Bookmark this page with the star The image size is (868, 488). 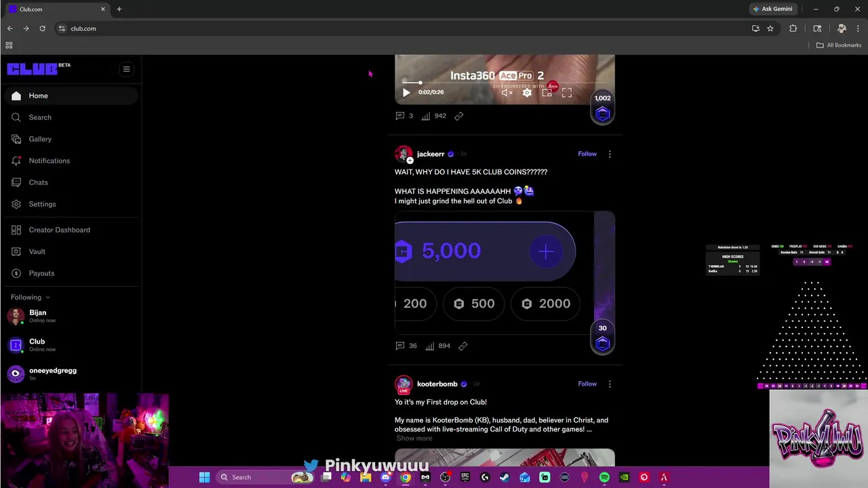pos(770,28)
